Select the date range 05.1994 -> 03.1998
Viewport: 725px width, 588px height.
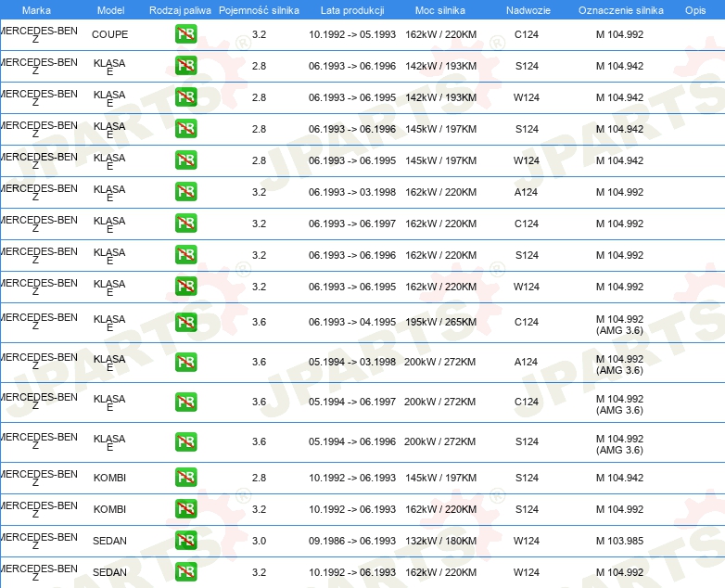pos(352,362)
